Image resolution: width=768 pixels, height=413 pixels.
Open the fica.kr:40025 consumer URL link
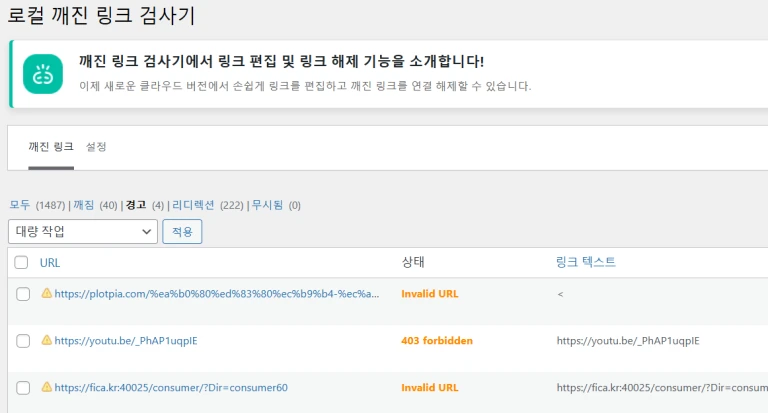click(x=171, y=388)
